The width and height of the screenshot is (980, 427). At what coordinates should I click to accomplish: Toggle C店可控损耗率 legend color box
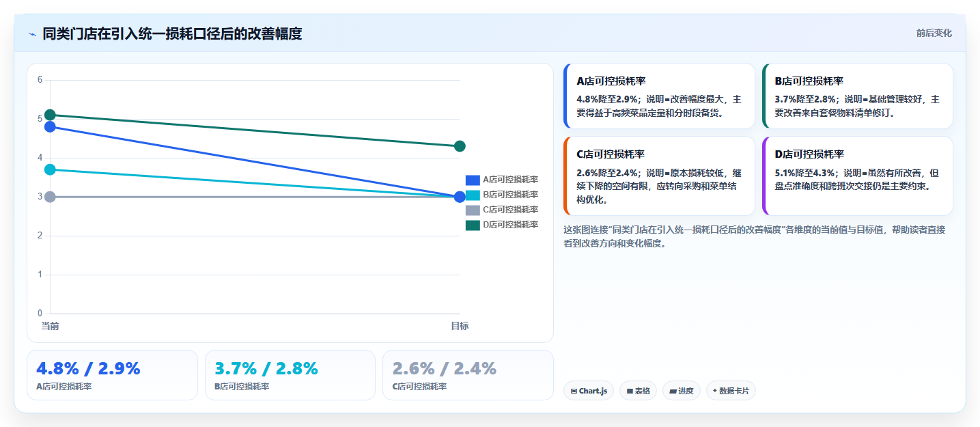(x=473, y=210)
